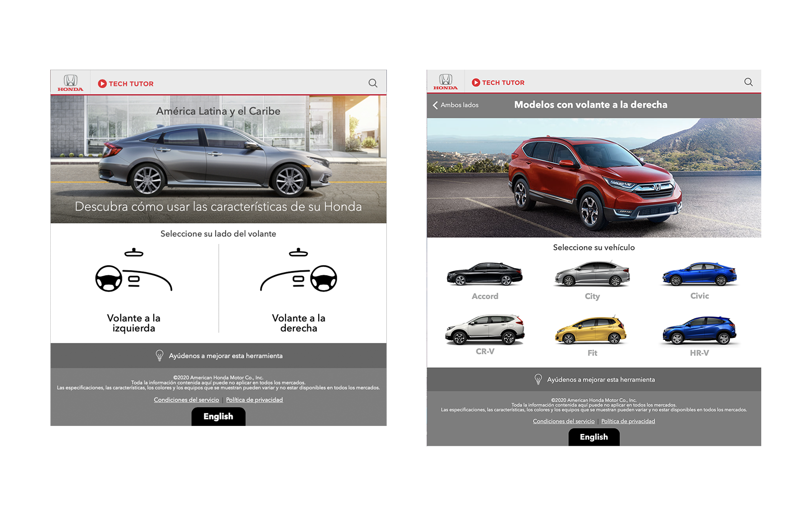Go back using the Ambos lados chevron
This screenshot has width=812, height=517.
click(435, 105)
